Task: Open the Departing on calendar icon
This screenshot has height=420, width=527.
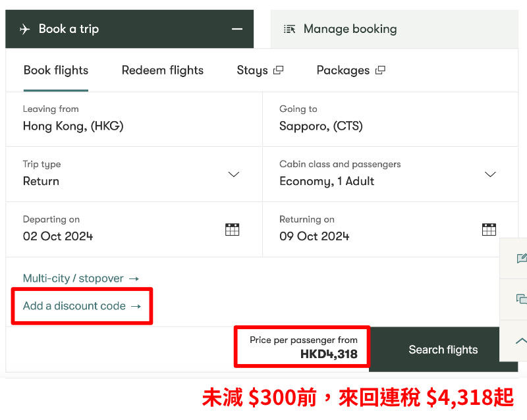Action: 233,230
